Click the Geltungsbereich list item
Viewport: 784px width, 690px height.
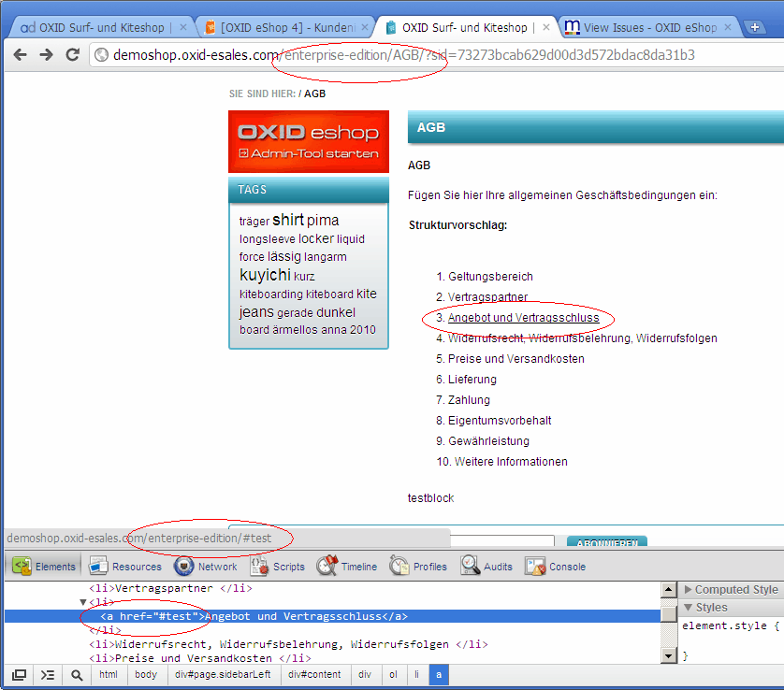[x=490, y=277]
